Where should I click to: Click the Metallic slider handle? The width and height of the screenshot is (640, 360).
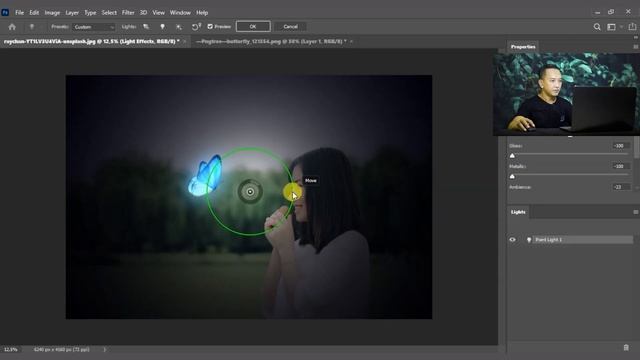512,176
